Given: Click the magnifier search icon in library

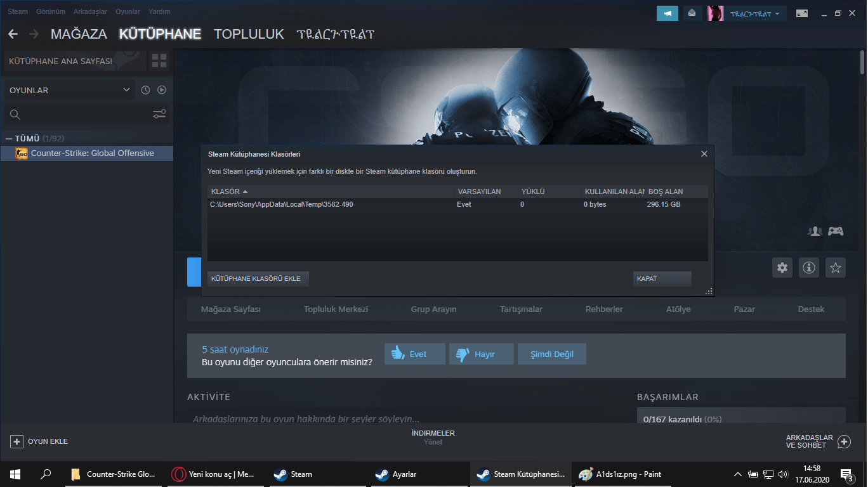Looking at the screenshot, I should (x=15, y=115).
